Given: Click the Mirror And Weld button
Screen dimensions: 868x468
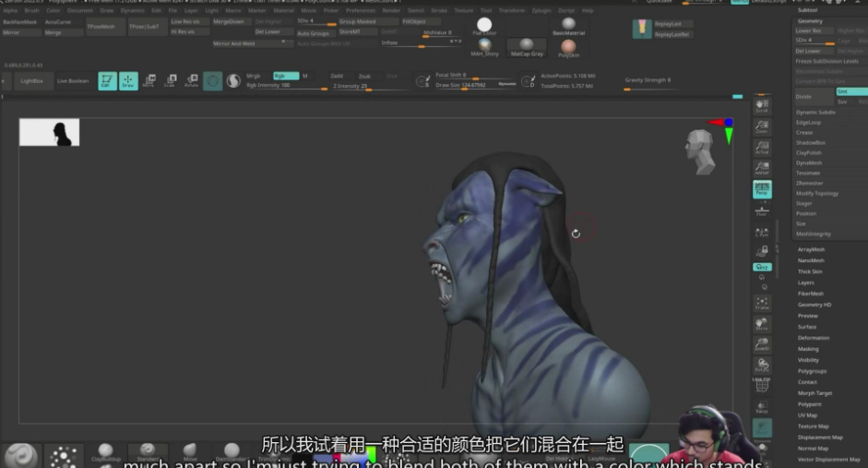Looking at the screenshot, I should tap(253, 43).
